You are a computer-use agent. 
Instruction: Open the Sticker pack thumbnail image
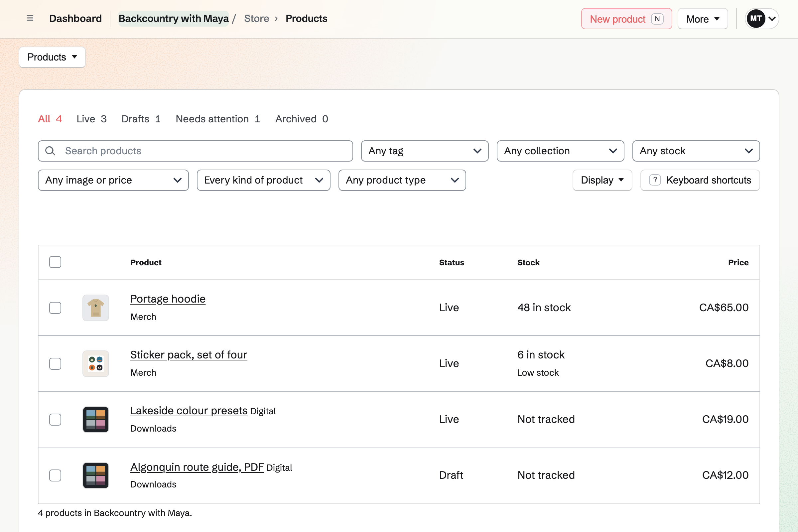(96, 364)
